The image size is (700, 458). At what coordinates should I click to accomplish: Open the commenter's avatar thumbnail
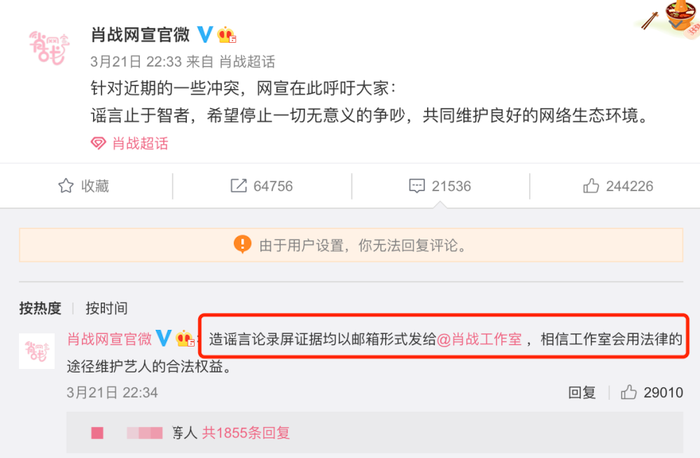point(37,351)
